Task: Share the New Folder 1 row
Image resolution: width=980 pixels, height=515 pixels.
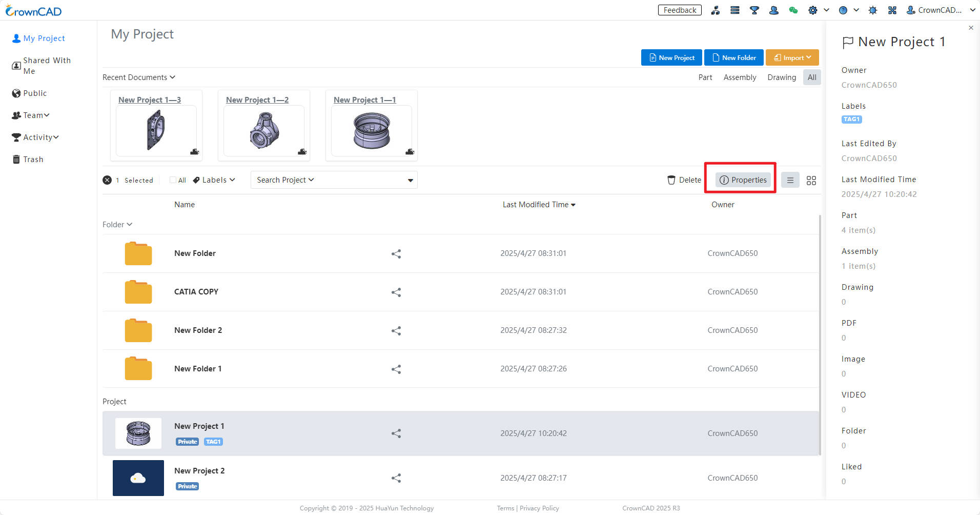Action: [x=396, y=369]
